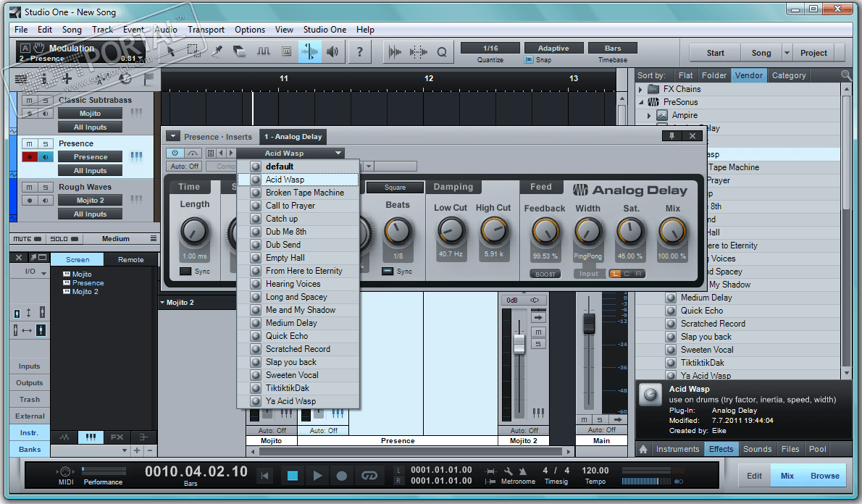Toggle the Loop button in transport

[369, 476]
